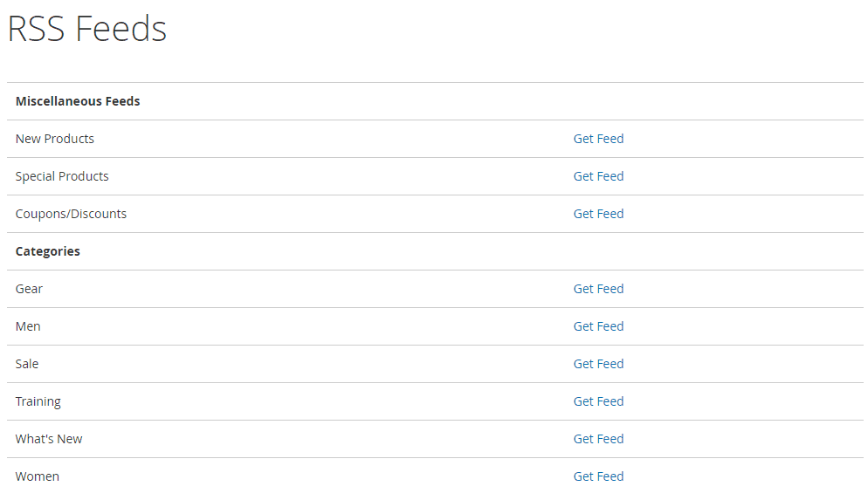Click the Women category label

point(37,477)
